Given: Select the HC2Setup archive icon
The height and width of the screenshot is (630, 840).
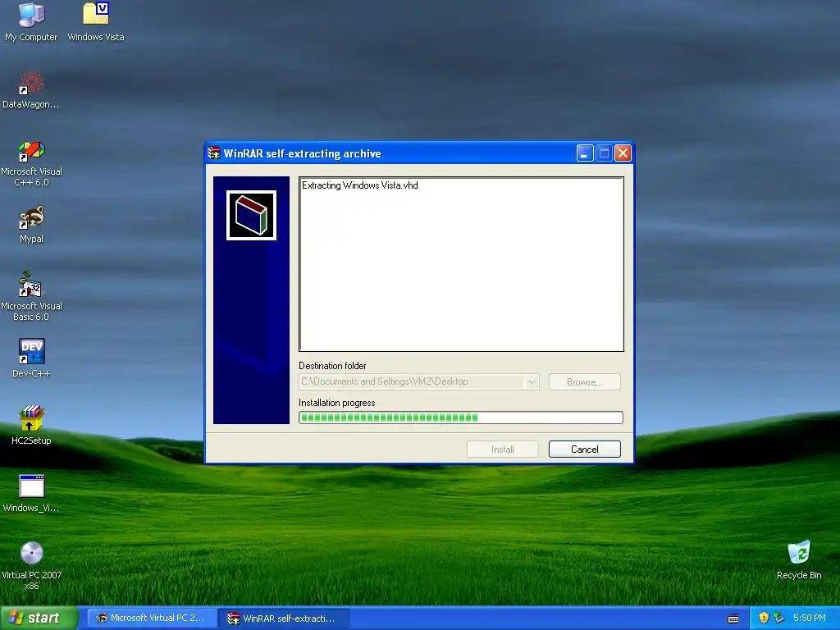Looking at the screenshot, I should click(x=31, y=418).
